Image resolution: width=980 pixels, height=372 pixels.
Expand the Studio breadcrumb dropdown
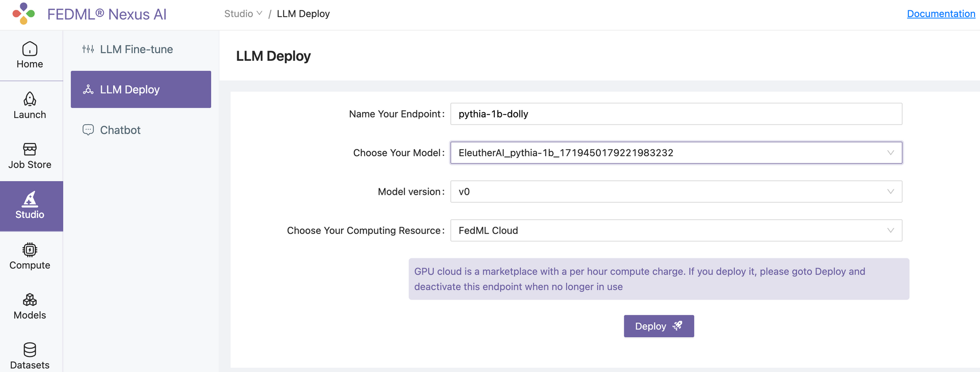click(244, 14)
